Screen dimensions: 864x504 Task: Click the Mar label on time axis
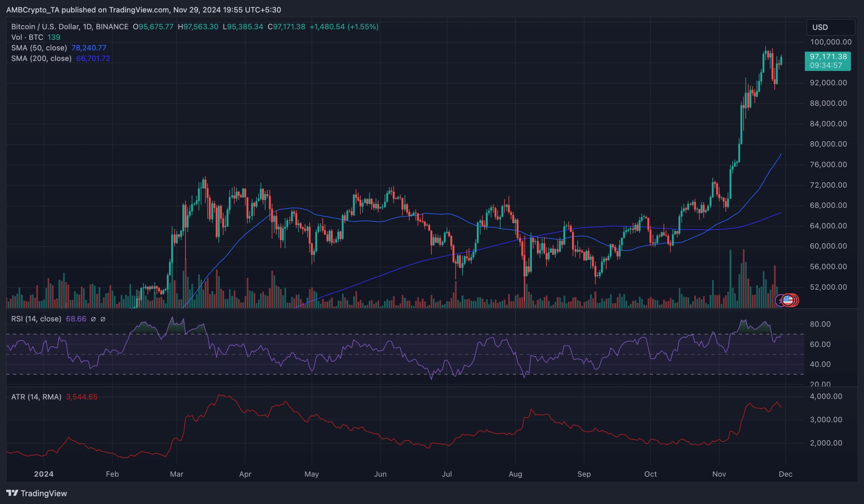[x=177, y=474]
